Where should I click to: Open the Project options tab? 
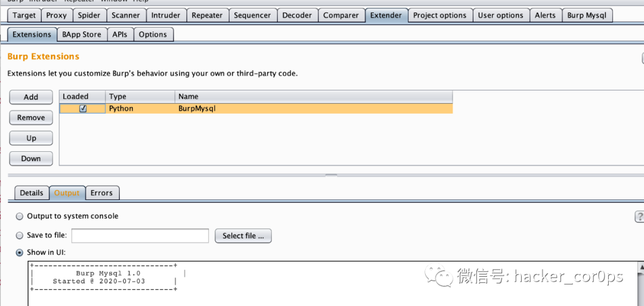tap(440, 15)
